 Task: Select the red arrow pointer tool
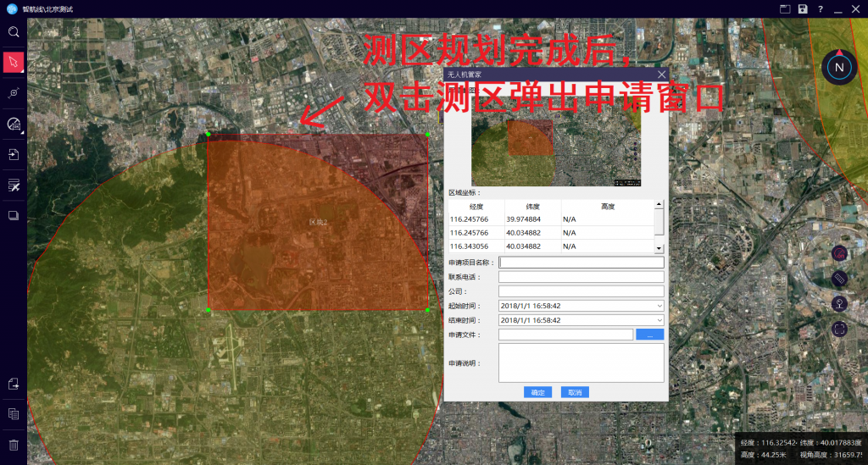pos(14,62)
